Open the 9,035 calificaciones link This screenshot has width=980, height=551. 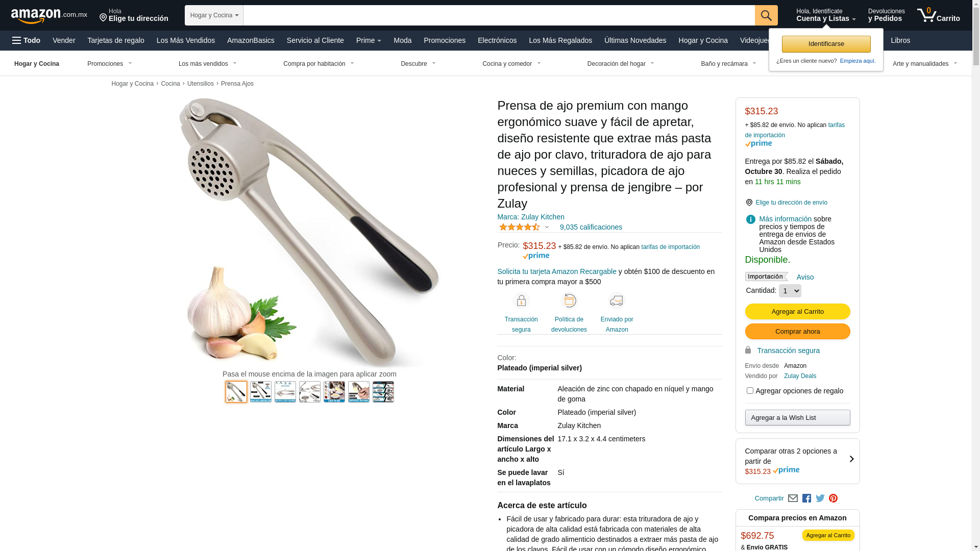coord(591,227)
